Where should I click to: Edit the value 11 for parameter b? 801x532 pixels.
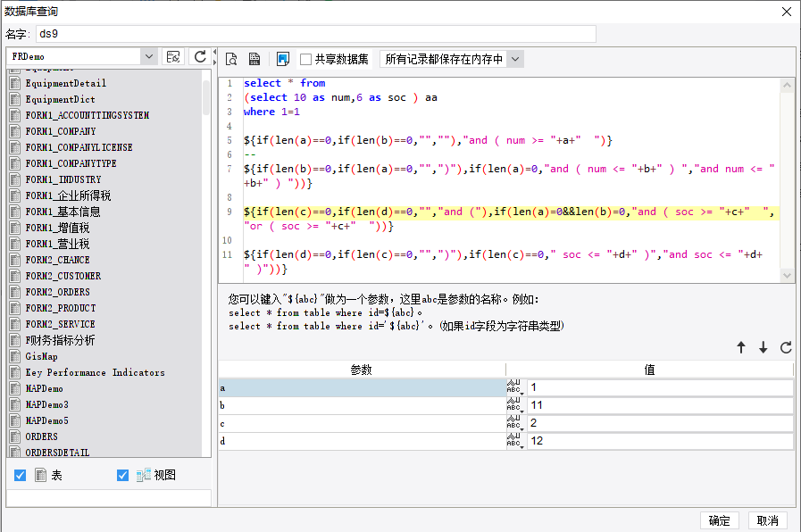tap(660, 405)
